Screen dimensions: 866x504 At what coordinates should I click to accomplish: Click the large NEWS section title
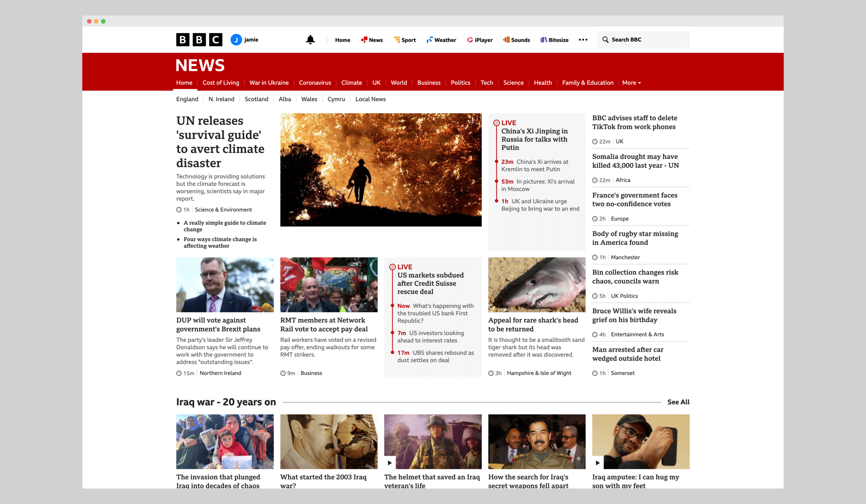[x=200, y=65]
